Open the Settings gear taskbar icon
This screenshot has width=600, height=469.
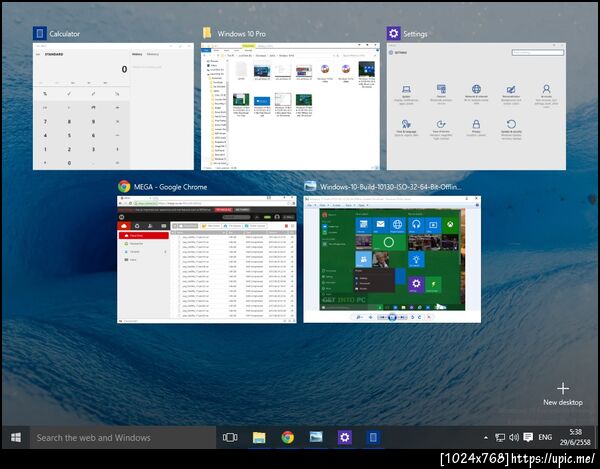(344, 437)
